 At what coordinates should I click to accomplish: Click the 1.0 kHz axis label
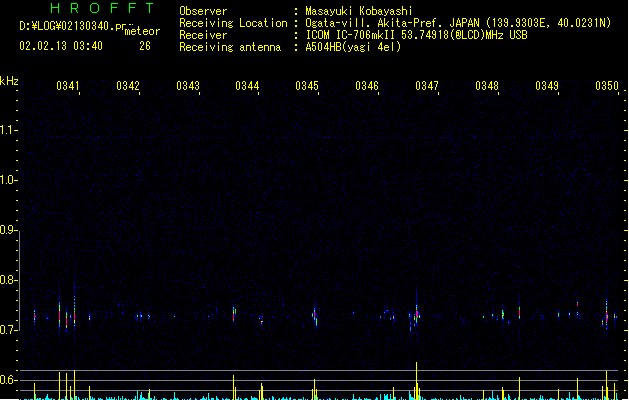pyautogui.click(x=8, y=180)
